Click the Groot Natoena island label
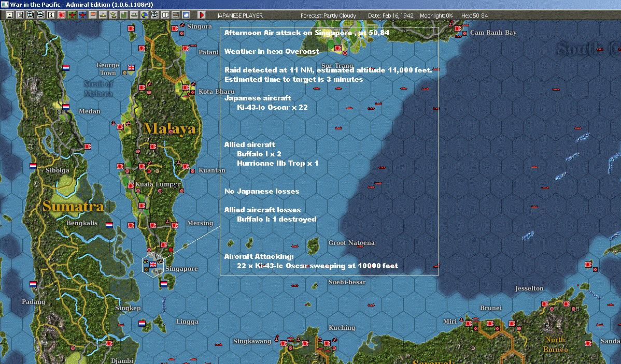This screenshot has width=621, height=364. point(351,242)
